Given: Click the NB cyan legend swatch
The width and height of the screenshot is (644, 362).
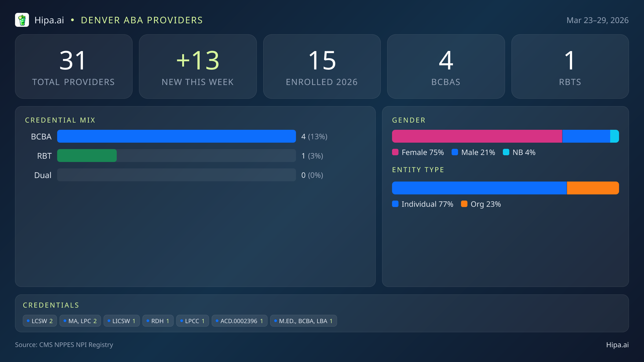Looking at the screenshot, I should (x=506, y=152).
